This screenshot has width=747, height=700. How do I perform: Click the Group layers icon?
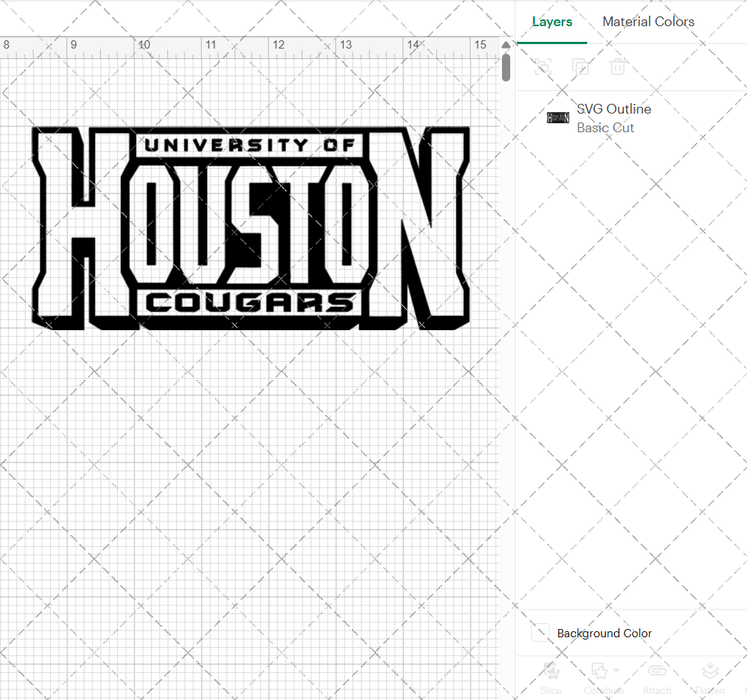543,66
